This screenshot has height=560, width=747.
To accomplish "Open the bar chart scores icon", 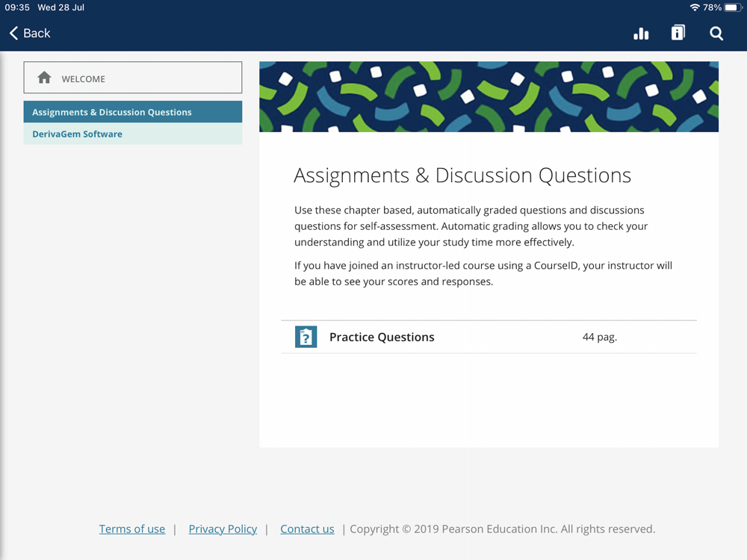I will pyautogui.click(x=641, y=33).
